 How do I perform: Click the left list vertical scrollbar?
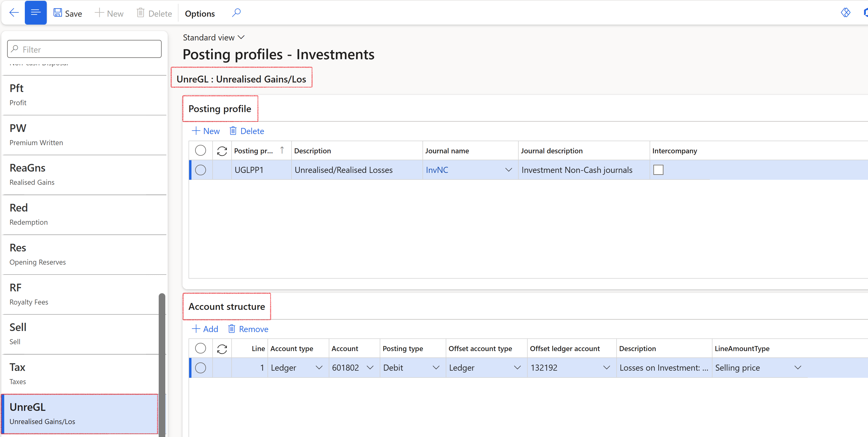(162, 365)
